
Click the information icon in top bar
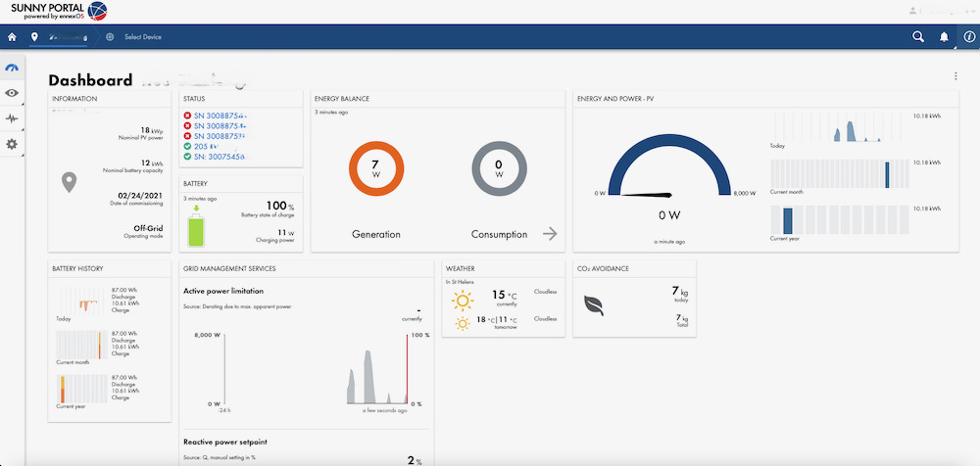point(968,37)
